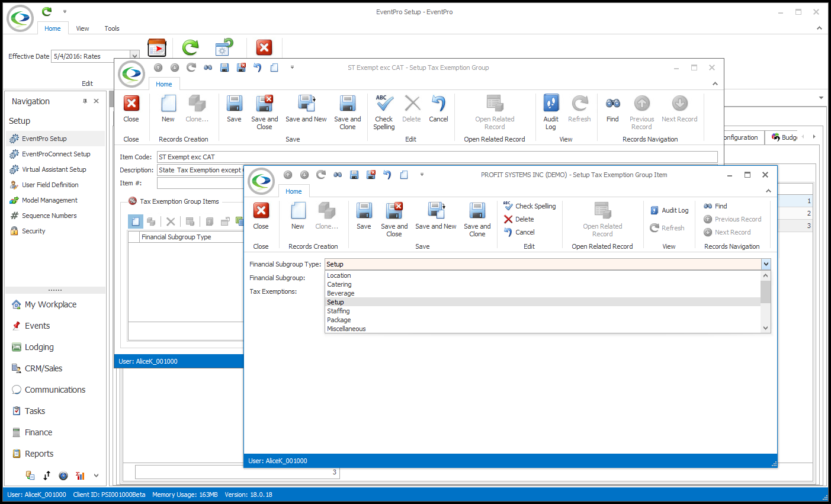Click Check Spelling in Tax Exemption Group ribbon
The height and width of the screenshot is (504, 831).
tap(384, 113)
